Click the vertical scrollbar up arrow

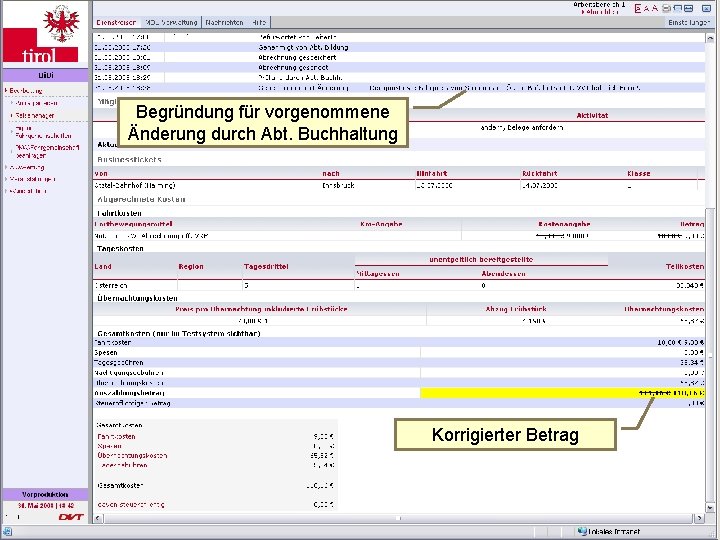[710, 39]
